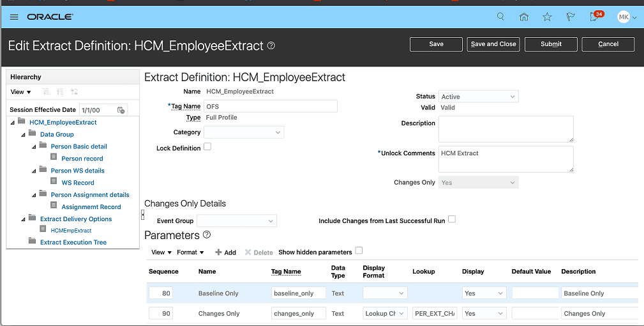The image size is (644, 326).
Task: Click the Oracle logo
Action: tap(50, 17)
